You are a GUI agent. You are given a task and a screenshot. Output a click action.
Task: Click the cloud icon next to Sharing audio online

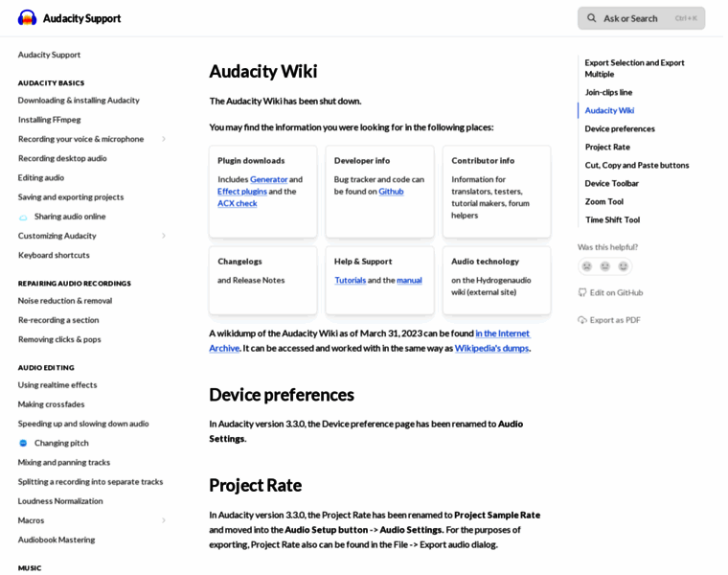pyautogui.click(x=24, y=217)
